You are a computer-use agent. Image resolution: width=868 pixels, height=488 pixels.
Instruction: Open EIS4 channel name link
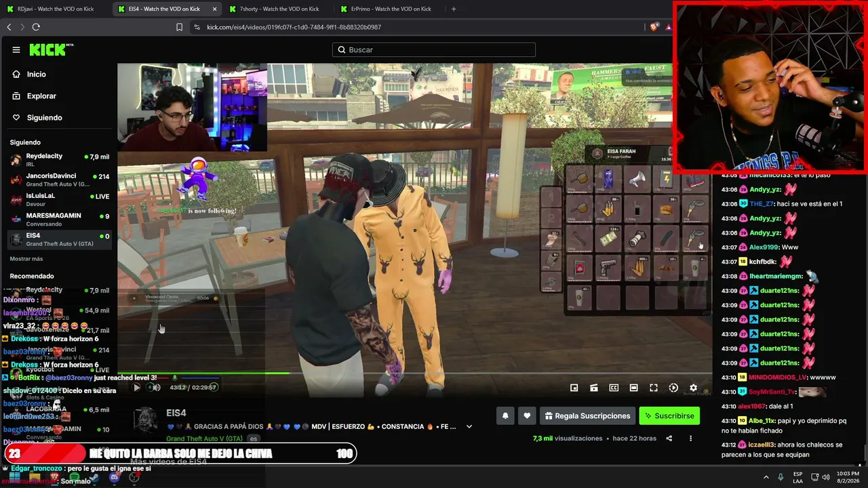point(176,413)
